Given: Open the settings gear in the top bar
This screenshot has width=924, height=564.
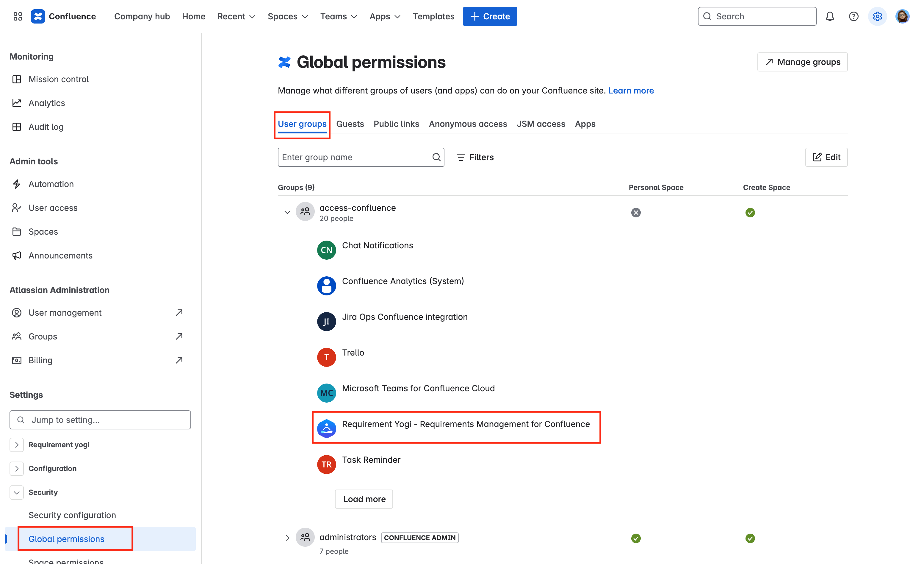Looking at the screenshot, I should coord(877,16).
